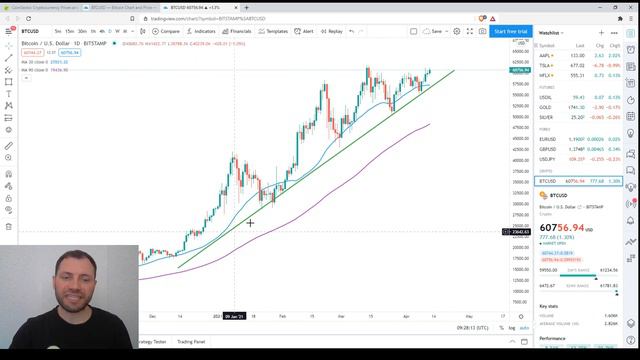Activate the zoom in tool
This screenshot has width=640, height=360.
click(9, 158)
